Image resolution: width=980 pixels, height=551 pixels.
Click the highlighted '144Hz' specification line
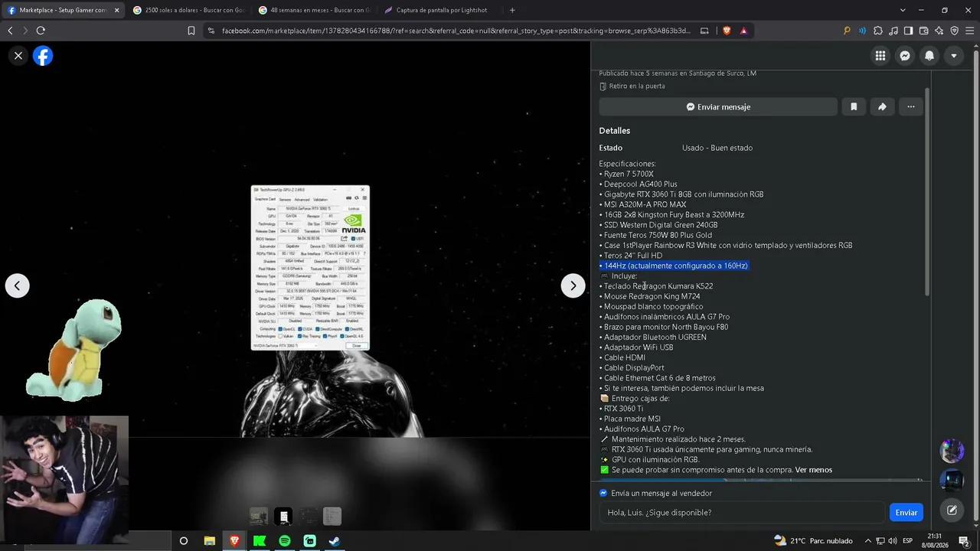[x=674, y=266]
